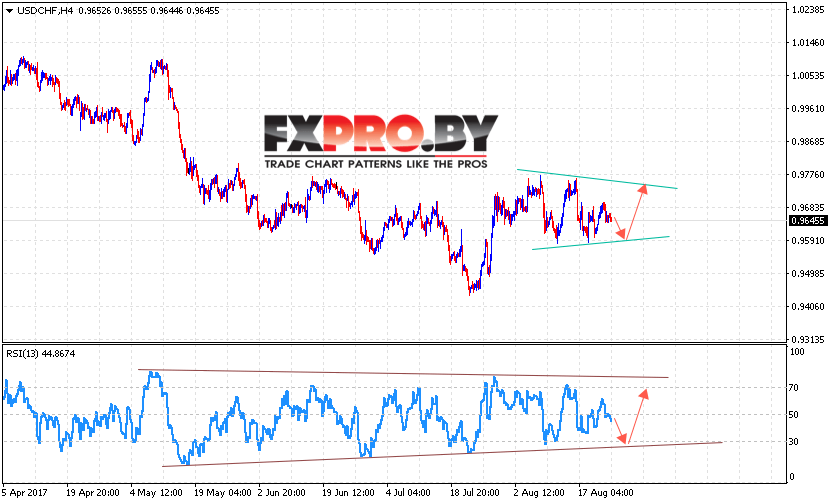Click the 1.00535 price axis label

coord(808,76)
